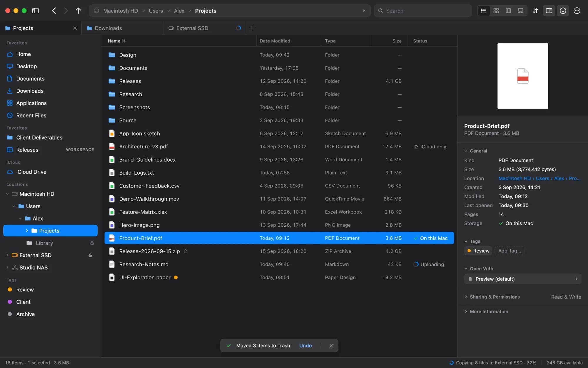
Task: Switch to icon grid view
Action: [496, 11]
